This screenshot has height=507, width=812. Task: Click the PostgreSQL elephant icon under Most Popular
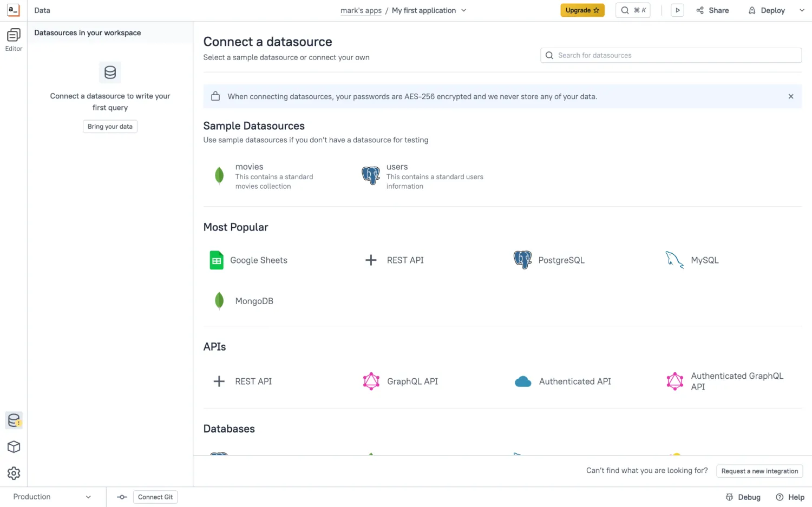coord(522,260)
